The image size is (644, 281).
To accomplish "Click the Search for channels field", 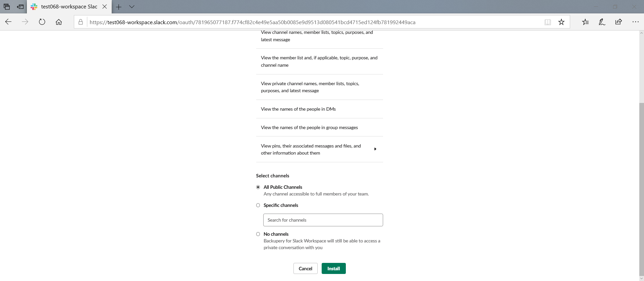I will [323, 220].
